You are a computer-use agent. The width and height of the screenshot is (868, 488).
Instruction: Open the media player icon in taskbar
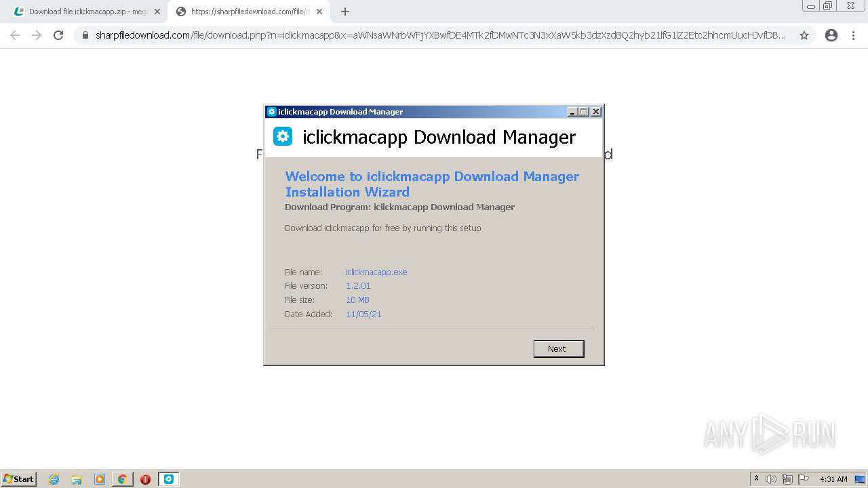click(100, 479)
